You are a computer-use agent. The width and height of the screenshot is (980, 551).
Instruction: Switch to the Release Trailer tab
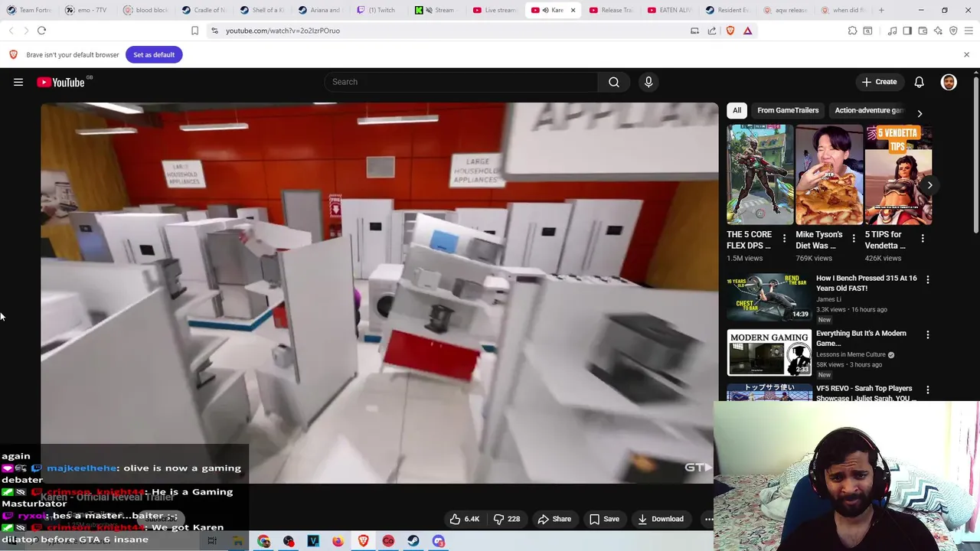(x=610, y=10)
